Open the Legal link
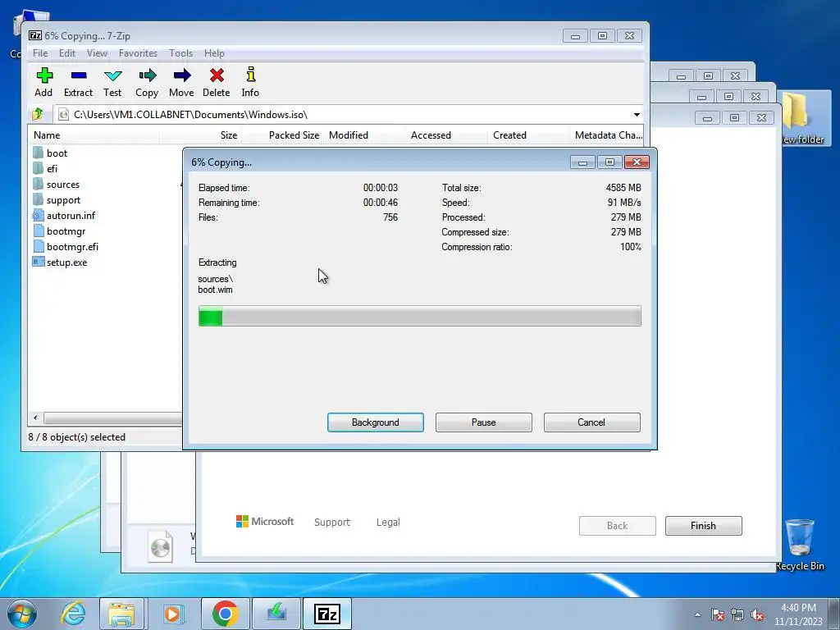Viewport: 840px width, 630px height. (x=388, y=523)
